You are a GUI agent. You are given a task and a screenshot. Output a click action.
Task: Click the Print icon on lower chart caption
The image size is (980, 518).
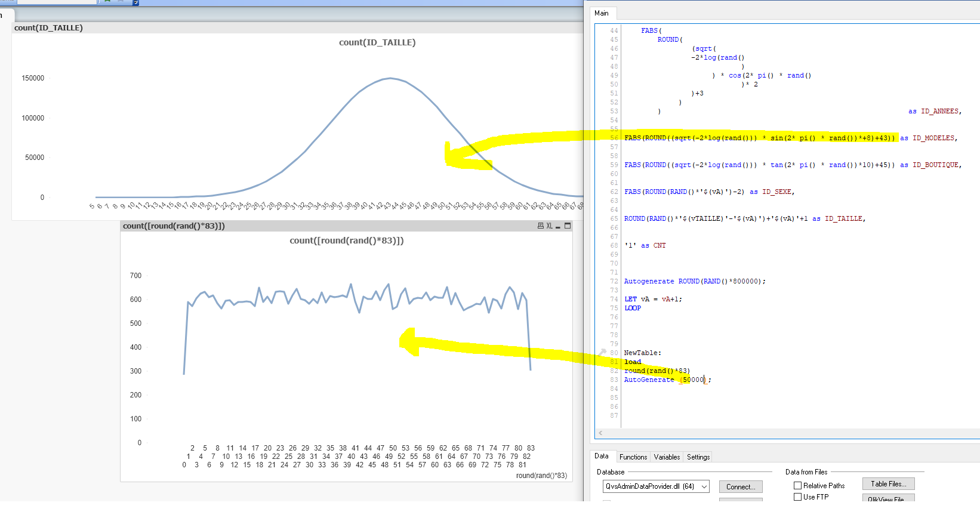click(x=540, y=226)
